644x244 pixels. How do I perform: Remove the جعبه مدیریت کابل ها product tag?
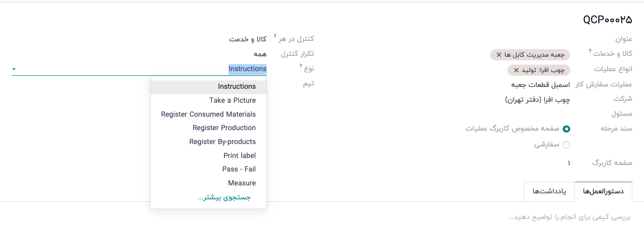(x=499, y=55)
